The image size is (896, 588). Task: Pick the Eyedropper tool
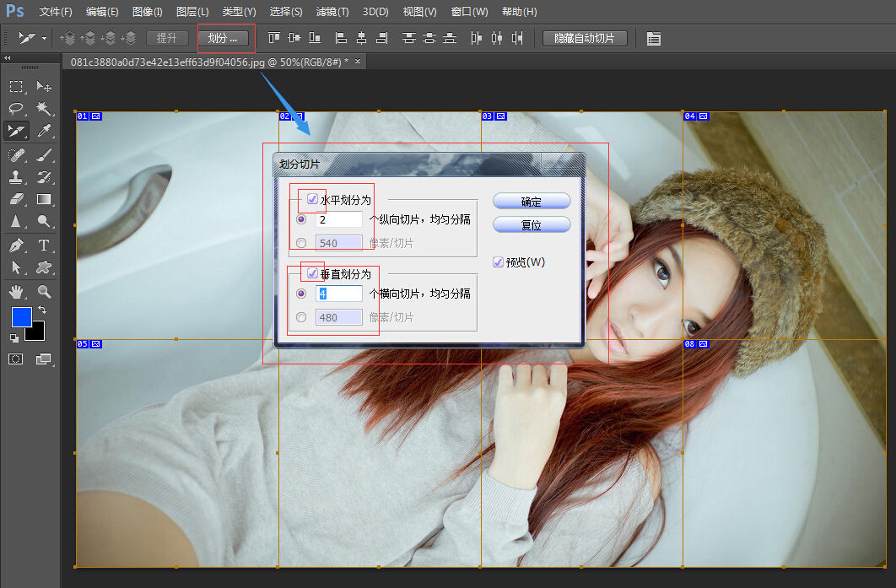[x=43, y=131]
